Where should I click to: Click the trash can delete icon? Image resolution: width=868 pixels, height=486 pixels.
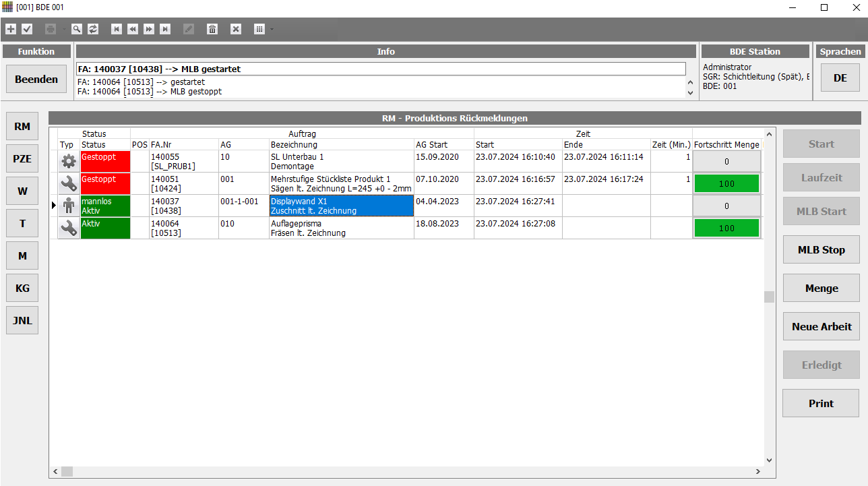[212, 29]
